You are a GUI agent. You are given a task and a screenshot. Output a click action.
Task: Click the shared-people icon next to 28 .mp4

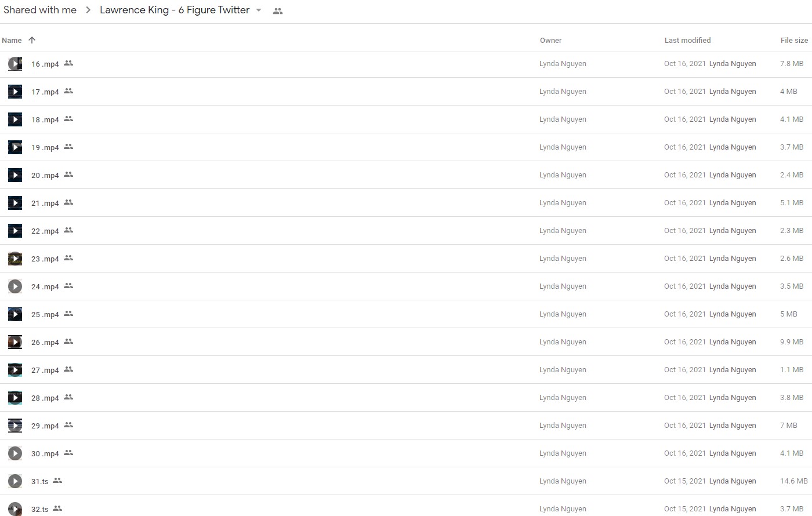click(x=68, y=397)
